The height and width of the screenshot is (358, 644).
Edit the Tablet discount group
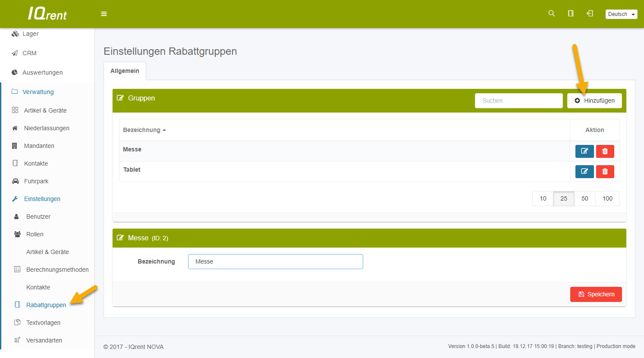(x=584, y=172)
